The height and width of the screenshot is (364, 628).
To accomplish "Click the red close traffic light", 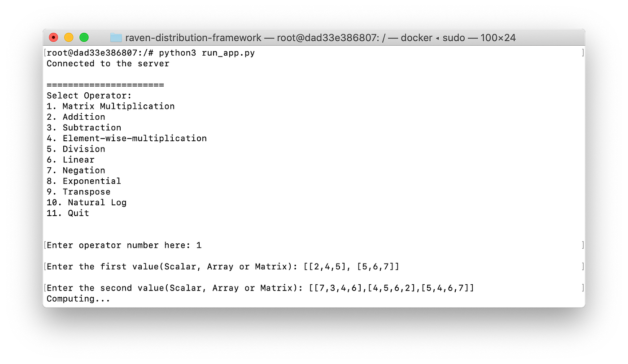I will tap(53, 38).
